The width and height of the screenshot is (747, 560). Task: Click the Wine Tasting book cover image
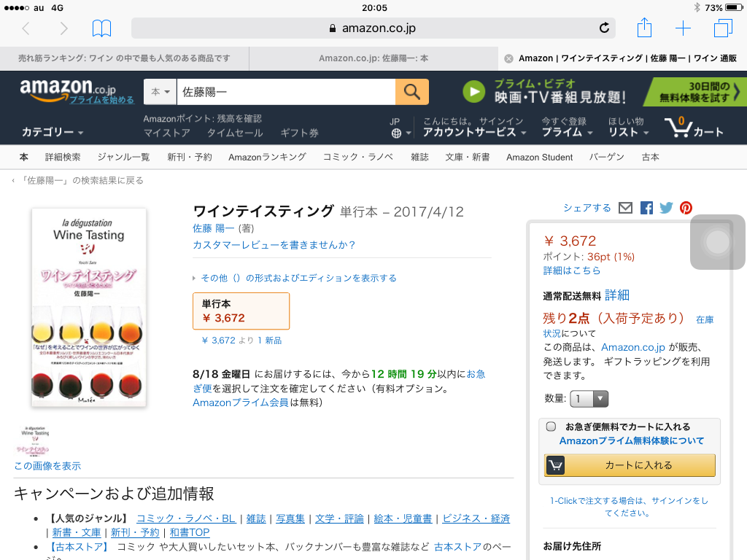tap(88, 307)
